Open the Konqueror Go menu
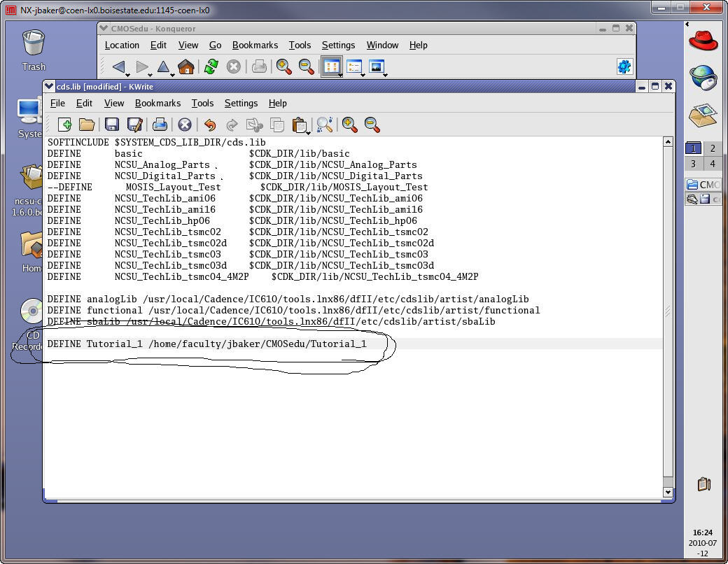The width and height of the screenshot is (728, 564). click(x=215, y=45)
